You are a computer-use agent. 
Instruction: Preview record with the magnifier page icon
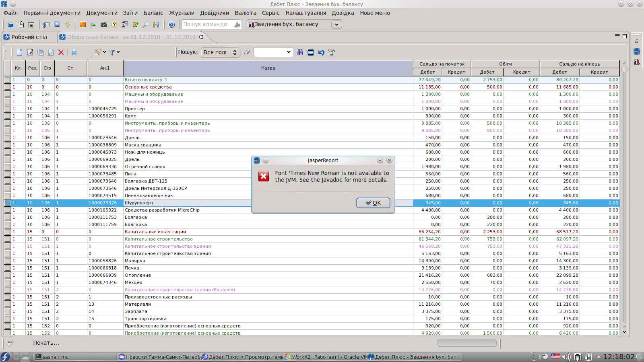point(51,52)
